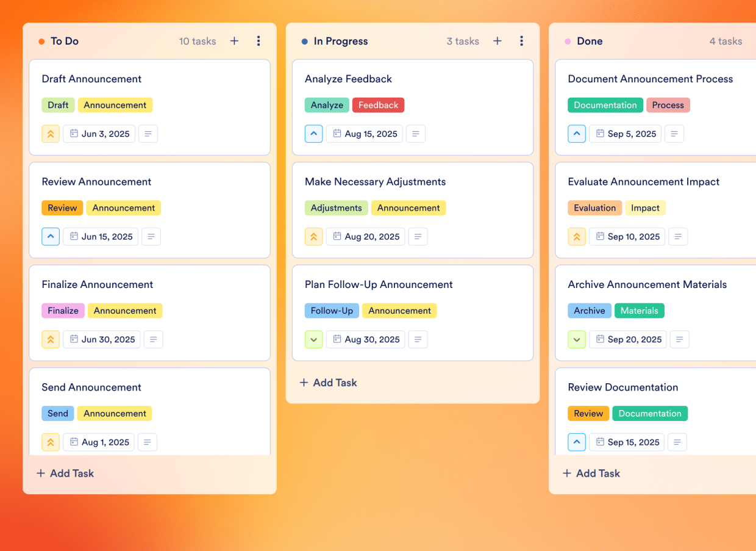Toggle high priority on Finalize Announcement

coord(50,339)
